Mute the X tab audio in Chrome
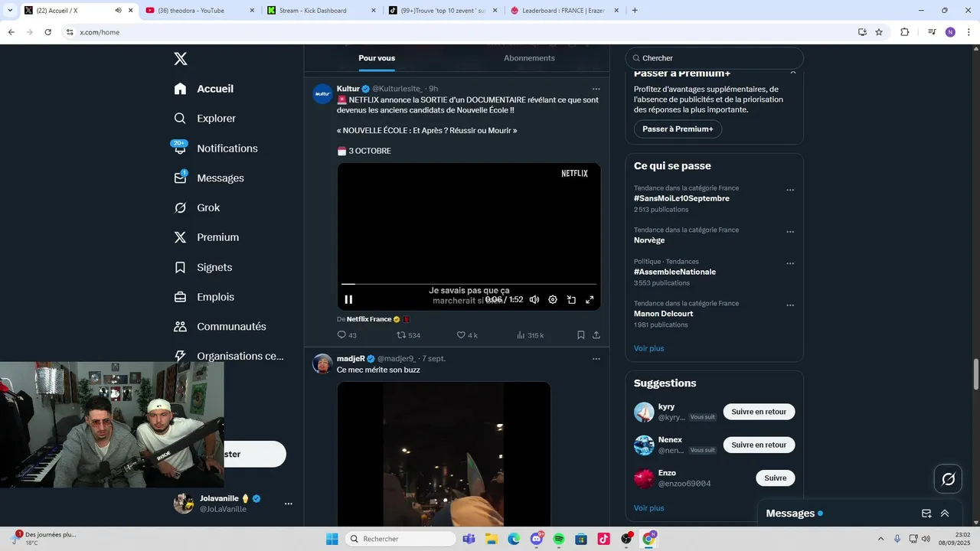Screen dimensions: 980x551 pos(118,11)
